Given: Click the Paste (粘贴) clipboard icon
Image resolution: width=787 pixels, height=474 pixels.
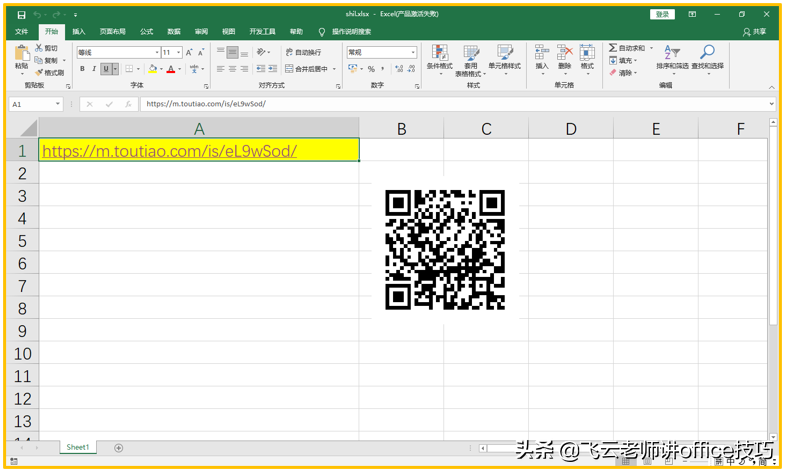Looking at the screenshot, I should pos(22,53).
